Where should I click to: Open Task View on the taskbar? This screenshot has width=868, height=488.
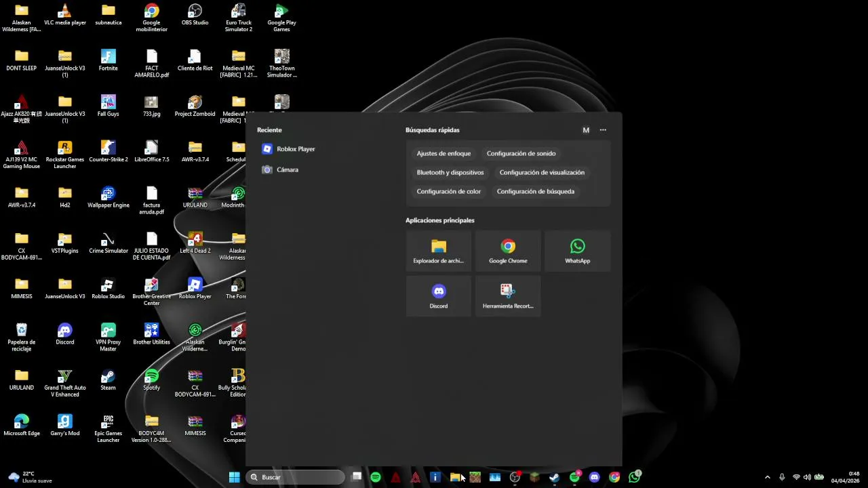[x=357, y=477]
